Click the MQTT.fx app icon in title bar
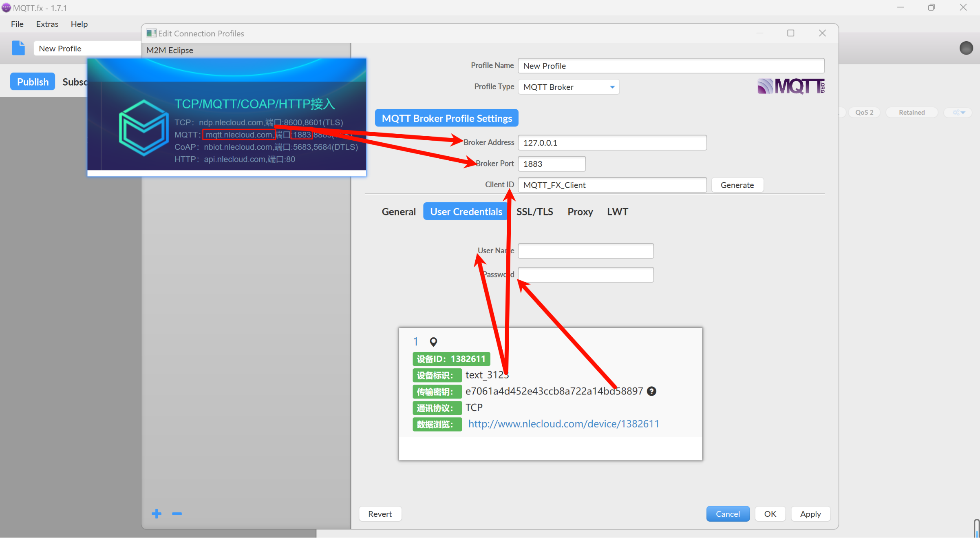This screenshot has height=538, width=980. click(x=6, y=8)
